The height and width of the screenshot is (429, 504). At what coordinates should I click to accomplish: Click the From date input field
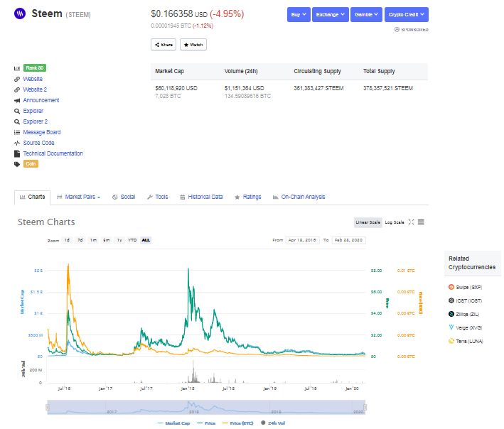[302, 240]
